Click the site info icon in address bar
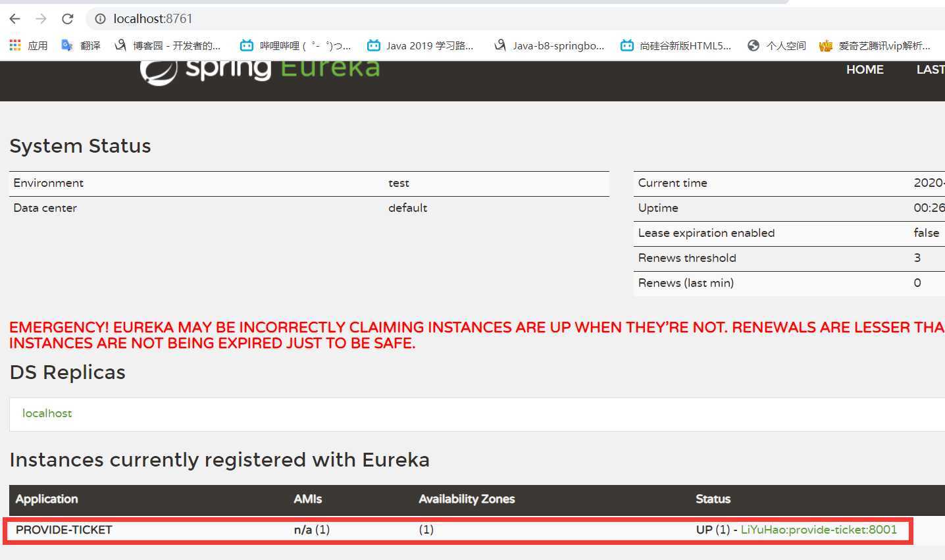 tap(100, 18)
